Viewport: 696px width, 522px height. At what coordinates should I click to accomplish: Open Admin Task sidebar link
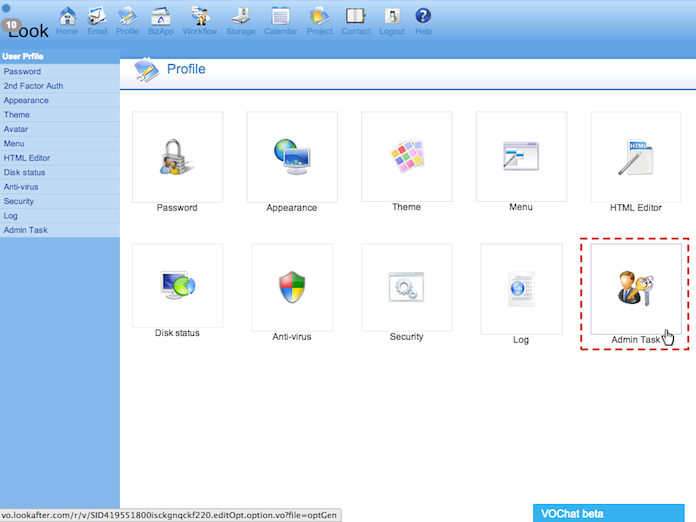(x=60, y=230)
